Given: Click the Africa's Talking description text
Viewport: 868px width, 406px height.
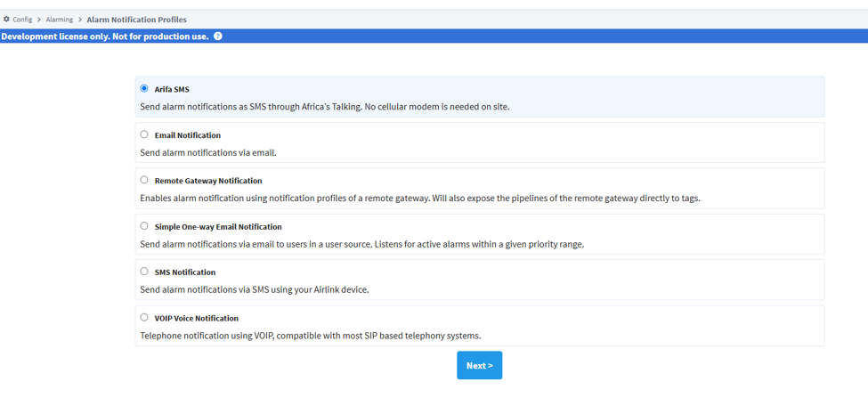Looking at the screenshot, I should (325, 107).
